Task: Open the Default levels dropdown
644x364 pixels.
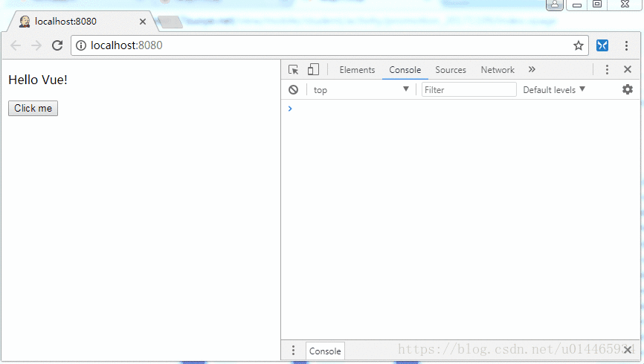Action: coord(553,89)
